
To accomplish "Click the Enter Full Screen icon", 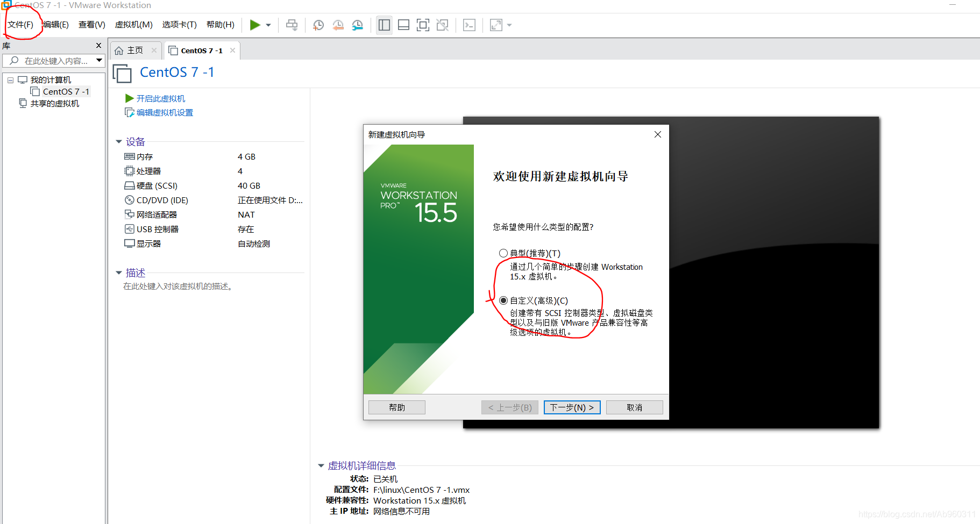I will point(423,25).
